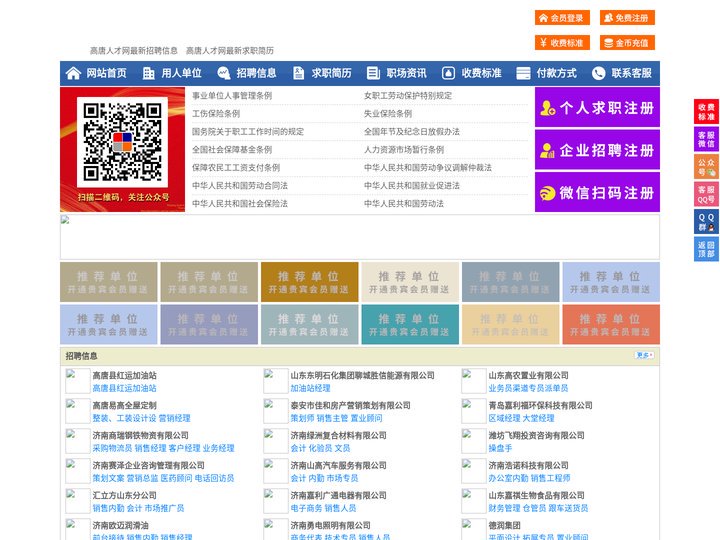This screenshot has height=540, width=720.
Task: Click the 微信扫码注册 purple banner
Action: click(597, 192)
